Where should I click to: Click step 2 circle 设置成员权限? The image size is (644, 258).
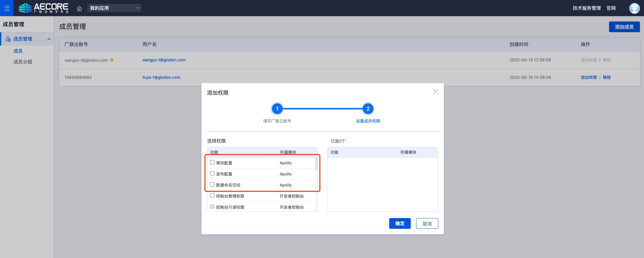tap(368, 109)
